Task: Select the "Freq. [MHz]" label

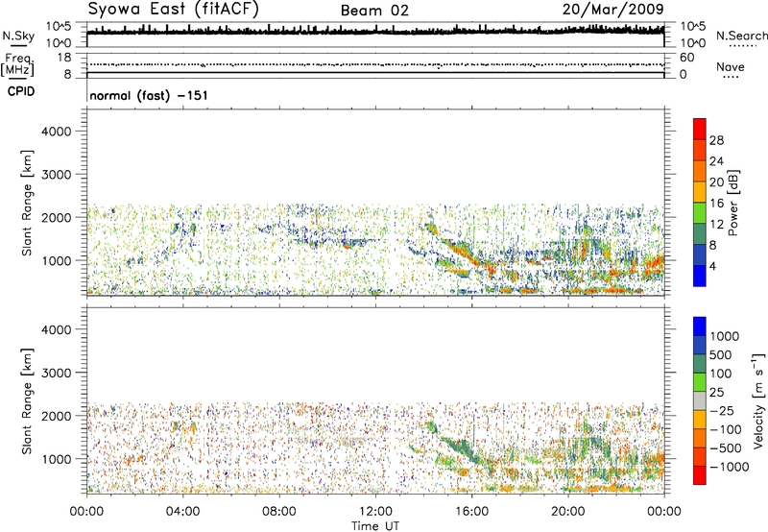Action: (x=17, y=64)
